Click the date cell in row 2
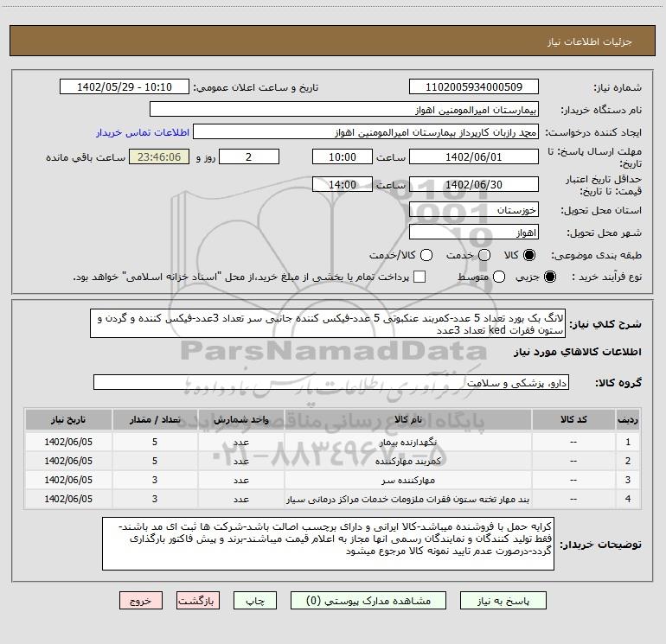Image resolution: width=666 pixels, height=644 pixels. click(x=68, y=461)
